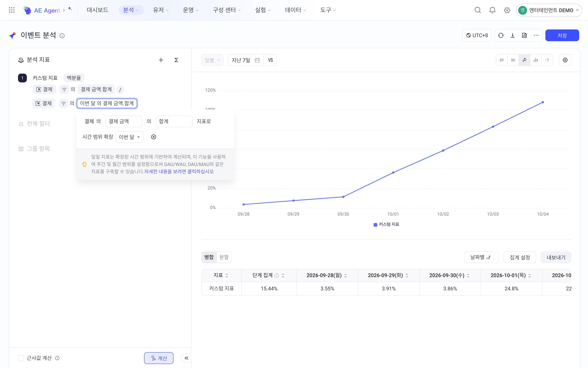Open the 합계 aggregation selector
This screenshot has width=588, height=368.
[x=174, y=121]
